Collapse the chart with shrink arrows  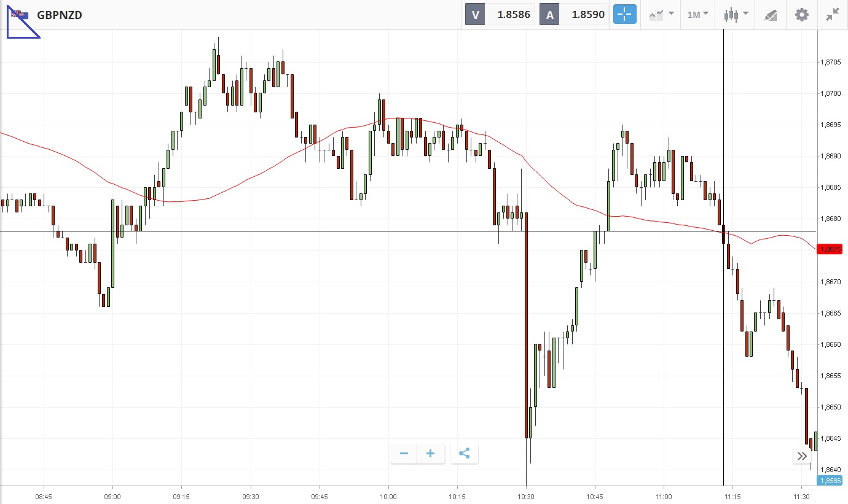[833, 15]
